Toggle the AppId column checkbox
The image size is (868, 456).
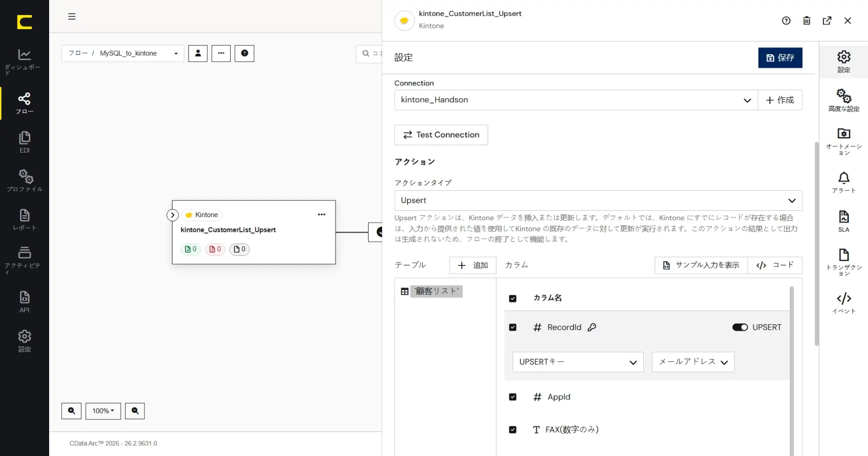512,397
